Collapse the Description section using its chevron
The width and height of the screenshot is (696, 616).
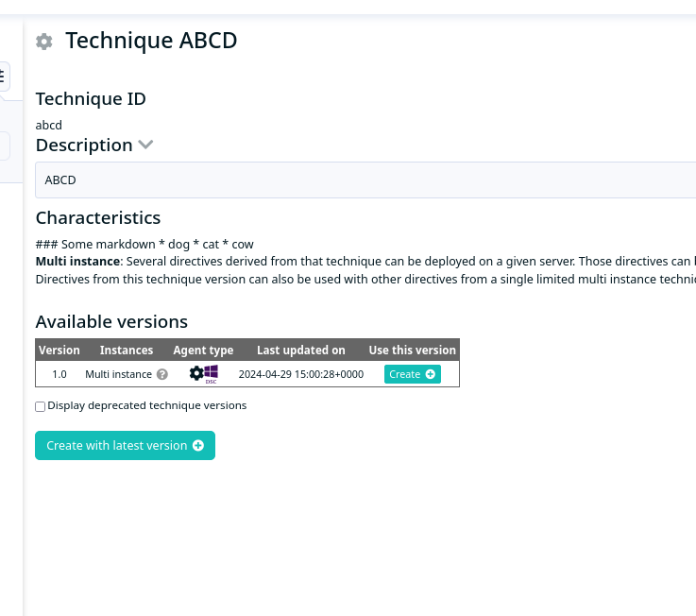(145, 145)
